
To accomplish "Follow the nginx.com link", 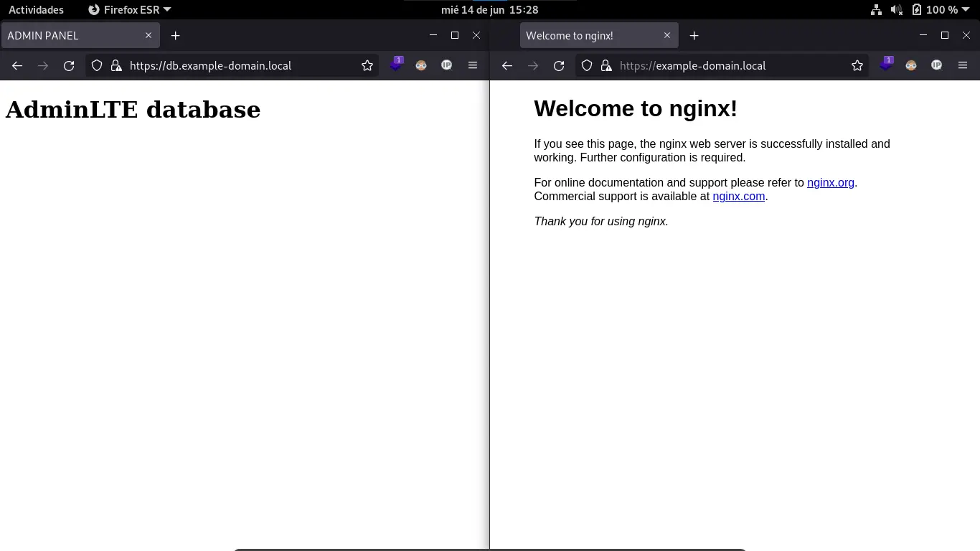I will point(739,196).
